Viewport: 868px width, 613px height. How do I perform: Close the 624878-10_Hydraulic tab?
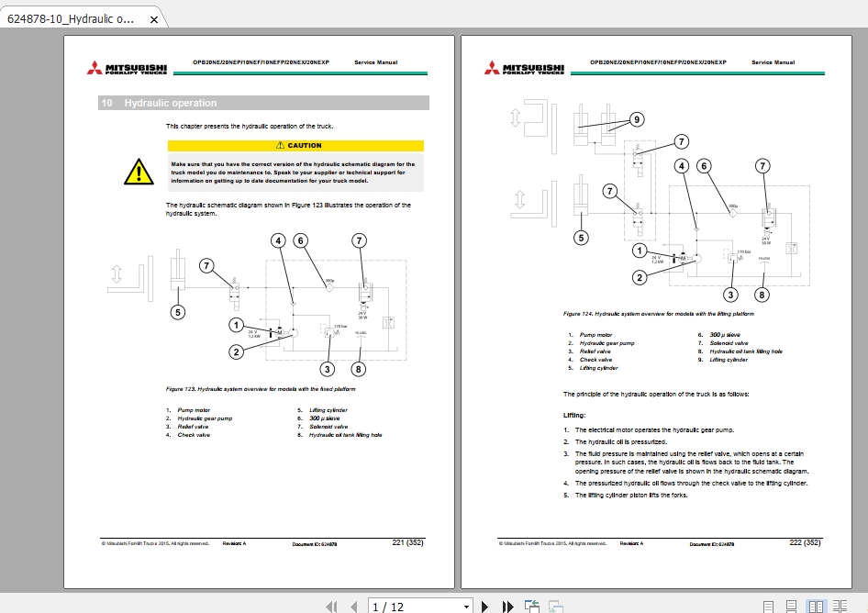(x=153, y=18)
